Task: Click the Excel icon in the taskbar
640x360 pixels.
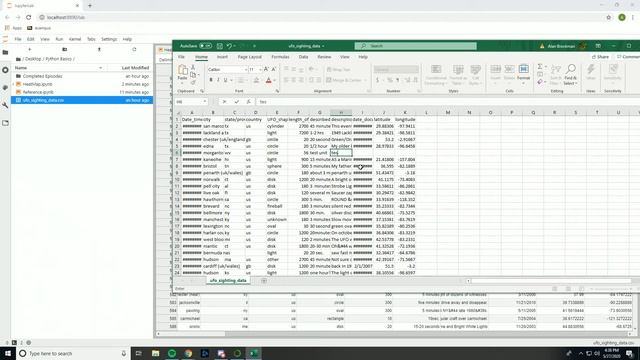Action: pyautogui.click(x=253, y=353)
